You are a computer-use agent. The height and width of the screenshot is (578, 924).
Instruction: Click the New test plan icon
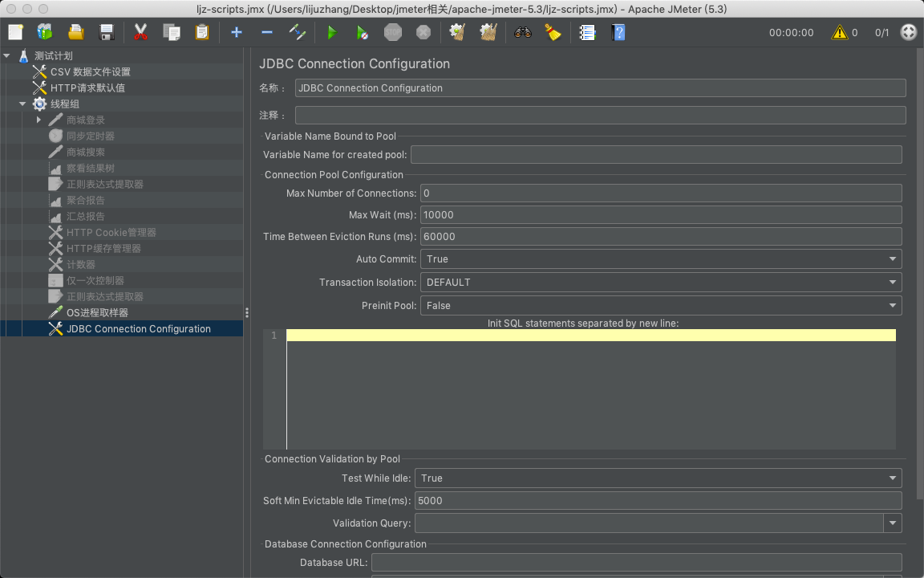click(15, 32)
